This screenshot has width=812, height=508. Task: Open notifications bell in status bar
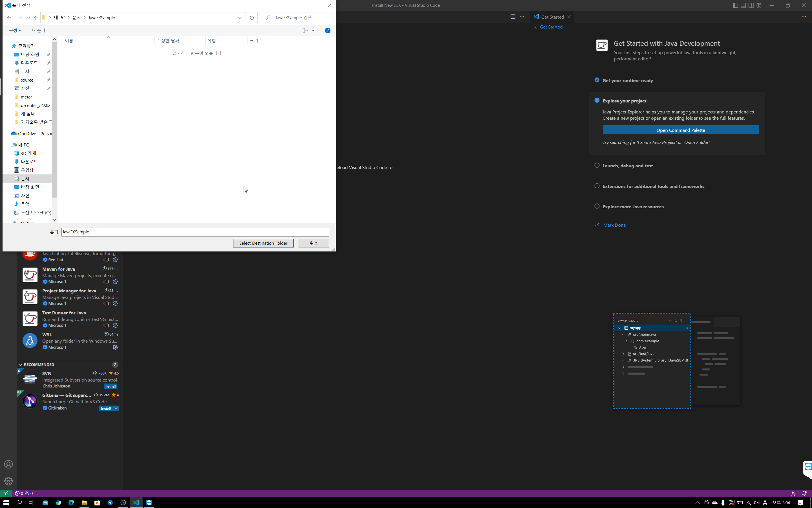[x=804, y=493]
